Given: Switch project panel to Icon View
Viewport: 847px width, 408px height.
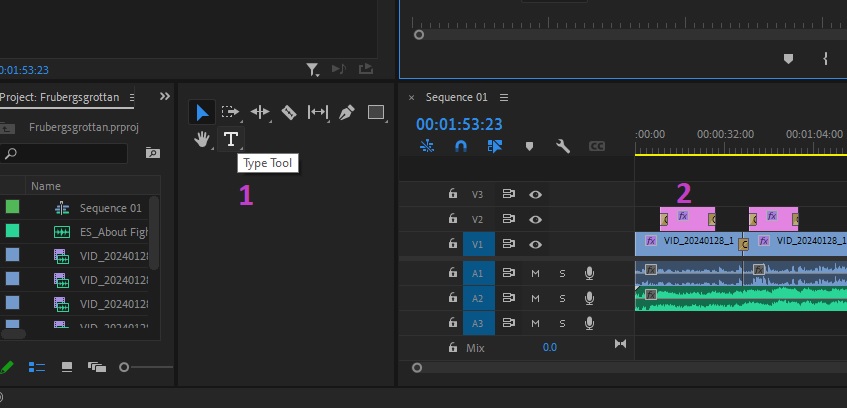Looking at the screenshot, I should (x=67, y=367).
